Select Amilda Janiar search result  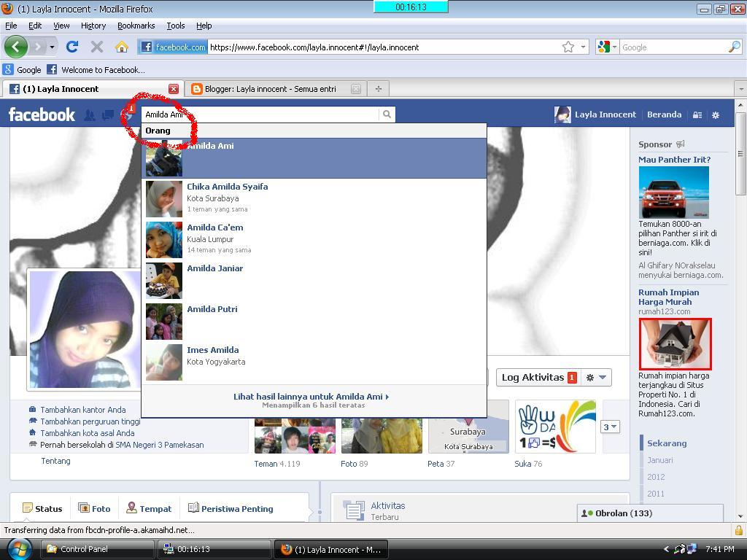click(314, 281)
